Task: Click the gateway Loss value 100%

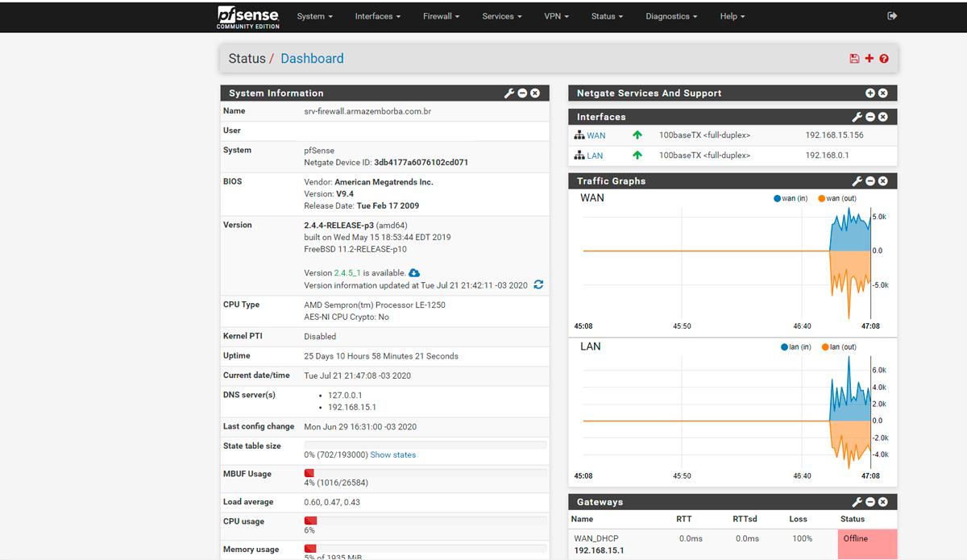Action: tap(802, 538)
